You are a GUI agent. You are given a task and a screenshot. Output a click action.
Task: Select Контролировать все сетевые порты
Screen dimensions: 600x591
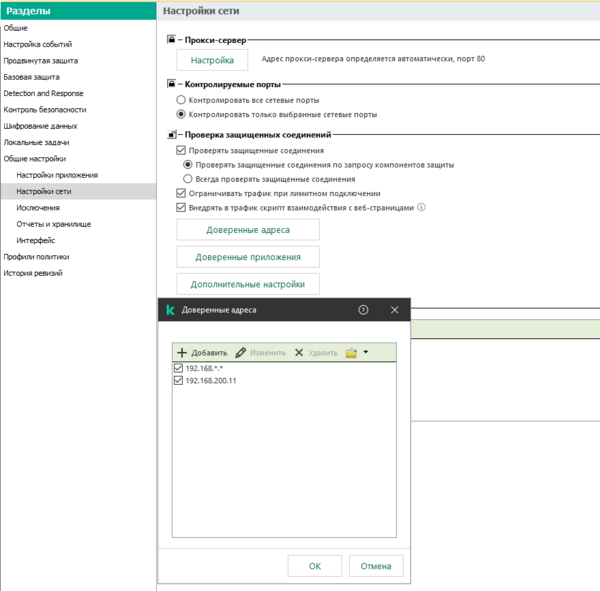click(x=181, y=101)
